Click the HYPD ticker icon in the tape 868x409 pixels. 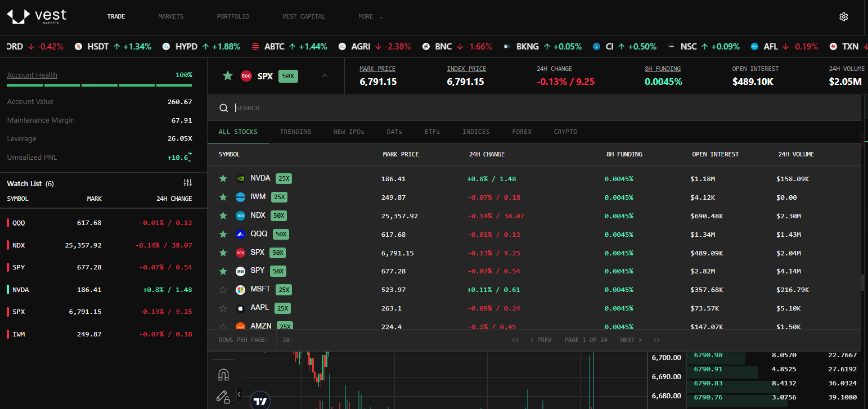coord(166,47)
